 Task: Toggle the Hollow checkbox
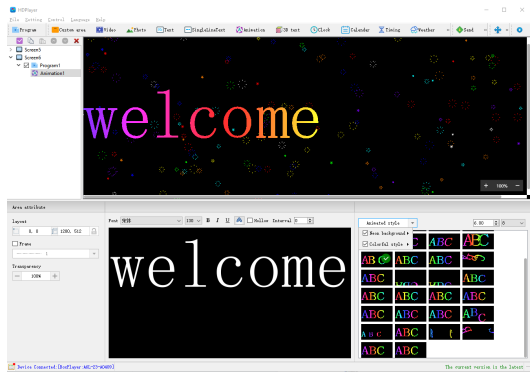[250, 220]
